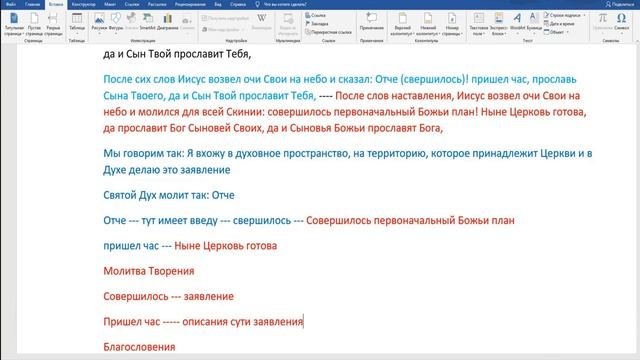Open Экспресс-блоки quick parts
640x360 pixels.
point(498,24)
